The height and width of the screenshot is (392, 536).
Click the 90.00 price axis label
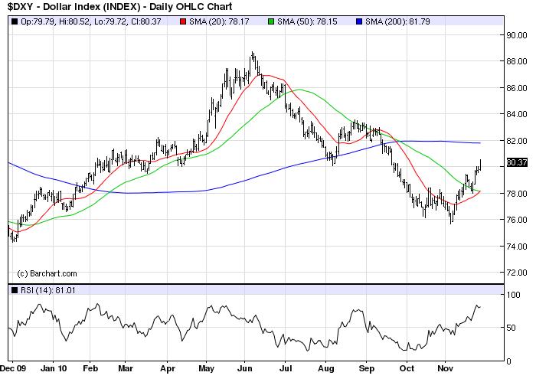point(515,34)
